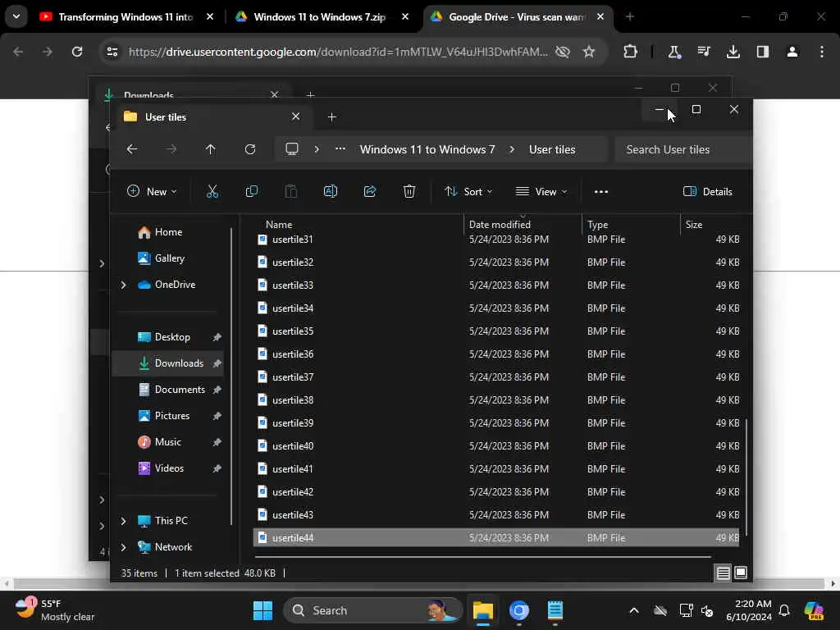
Task: Cut the selected file with scissors icon
Action: point(212,191)
